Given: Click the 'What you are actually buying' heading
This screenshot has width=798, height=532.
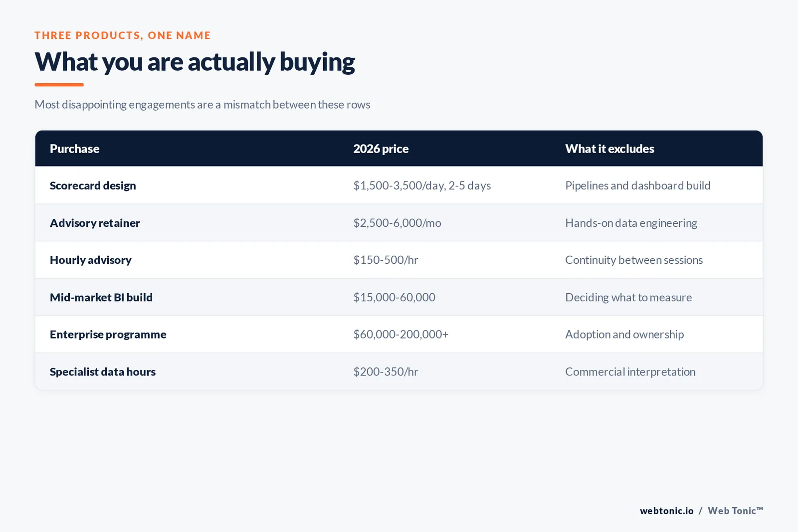Looking at the screenshot, I should (195, 62).
